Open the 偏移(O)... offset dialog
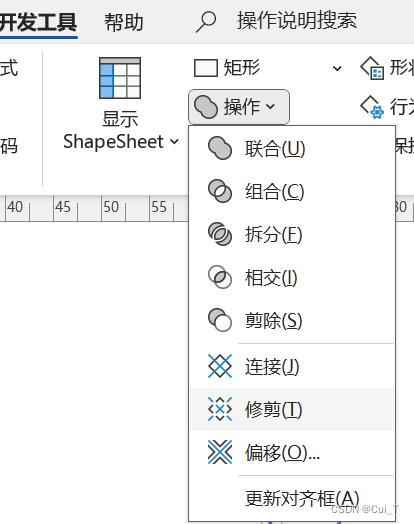The height and width of the screenshot is (524, 414). (x=292, y=452)
